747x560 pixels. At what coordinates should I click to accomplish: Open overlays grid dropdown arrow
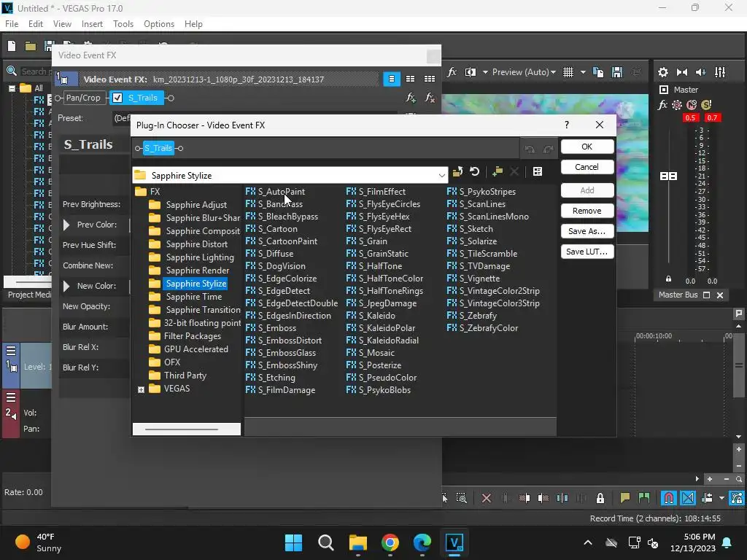point(583,72)
